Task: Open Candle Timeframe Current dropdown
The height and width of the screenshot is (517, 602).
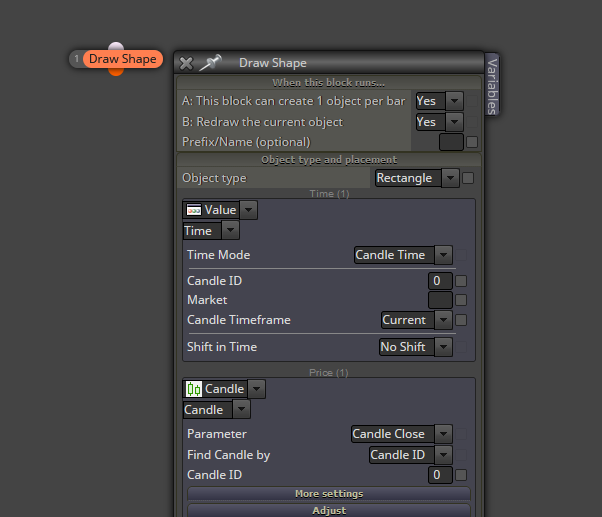Action: (417, 320)
